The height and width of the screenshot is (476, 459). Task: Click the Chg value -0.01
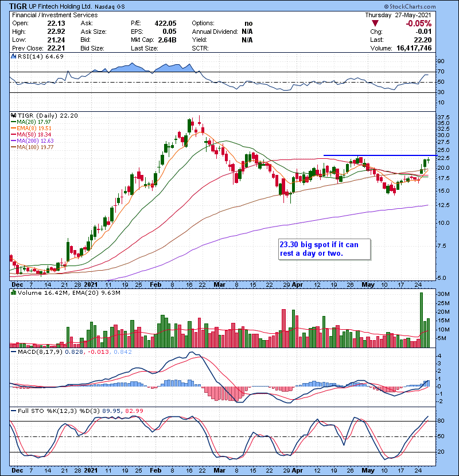tap(423, 32)
